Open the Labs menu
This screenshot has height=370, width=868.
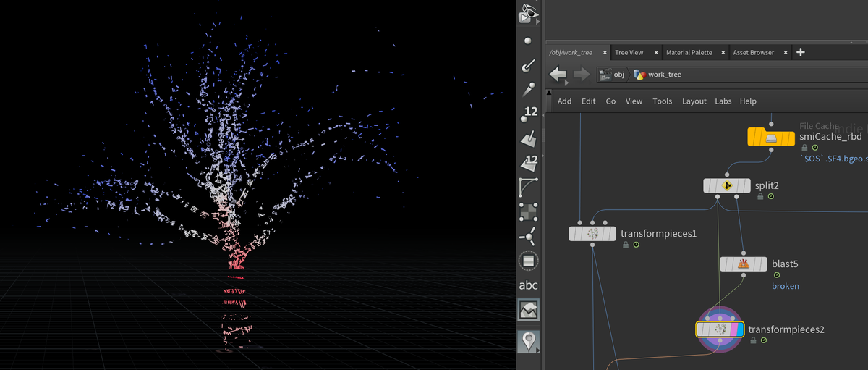coord(723,101)
